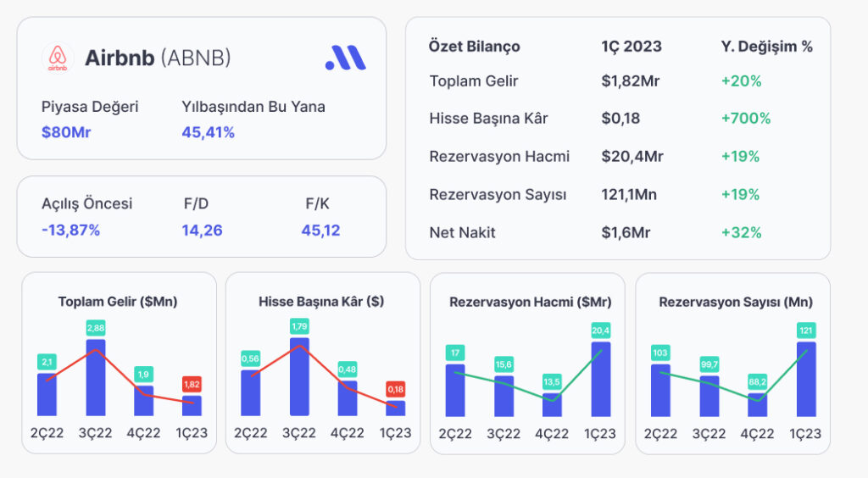
Task: Click the Hisse Başına Kâr ($) chart title
Action: (x=321, y=302)
